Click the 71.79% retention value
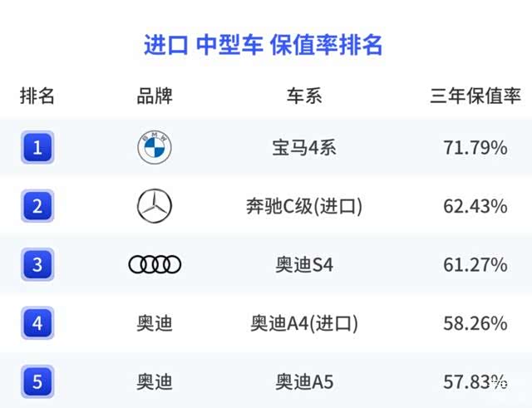This screenshot has width=532, height=408. pos(475,148)
